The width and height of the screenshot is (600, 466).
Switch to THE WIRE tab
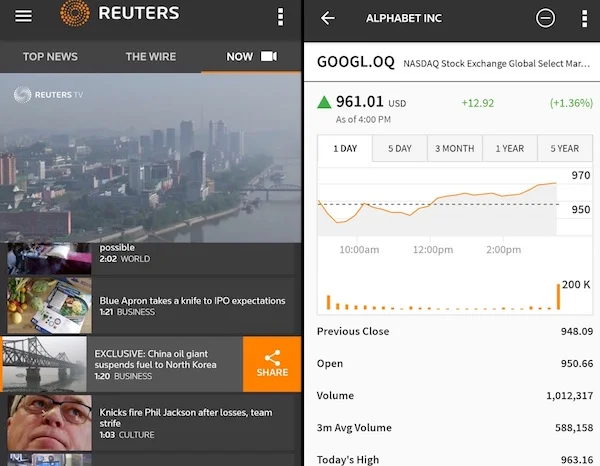coord(151,57)
